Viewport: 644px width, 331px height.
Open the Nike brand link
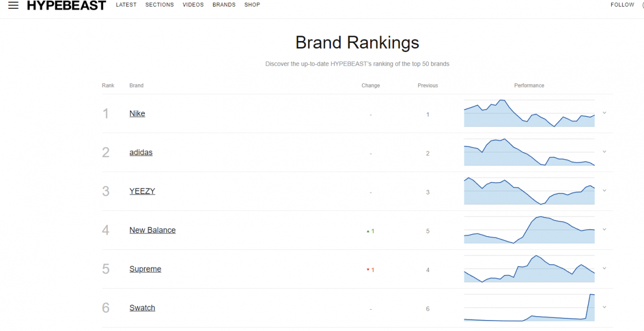pyautogui.click(x=137, y=113)
